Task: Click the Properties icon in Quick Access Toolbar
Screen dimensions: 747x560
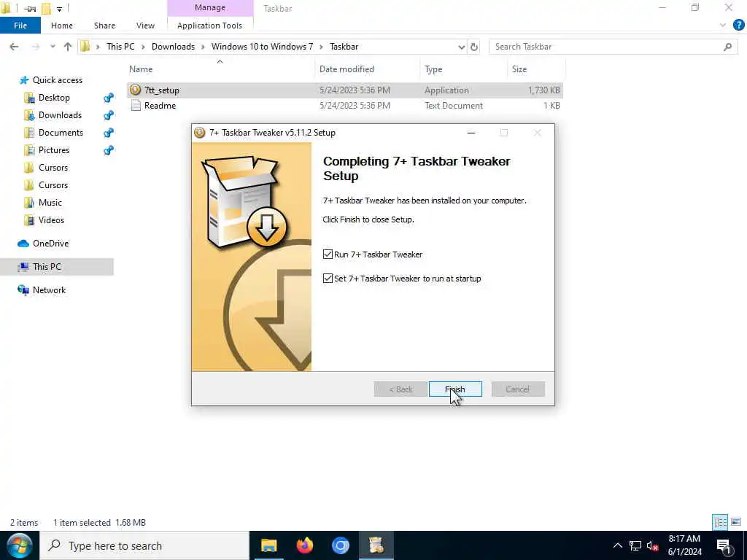Action: tap(29, 9)
